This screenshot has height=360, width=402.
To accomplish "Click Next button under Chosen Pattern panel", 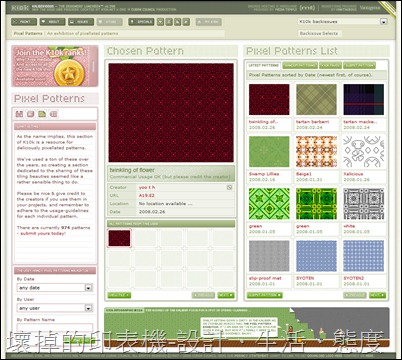I will pyautogui.click(x=226, y=295).
